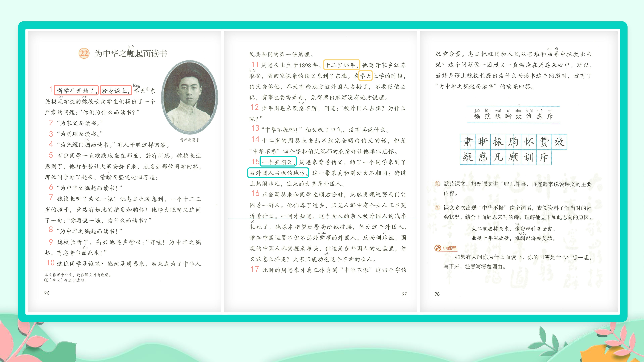The width and height of the screenshot is (644, 362).
Task: Click the orange lesson number 22 badge
Action: pyautogui.click(x=84, y=53)
